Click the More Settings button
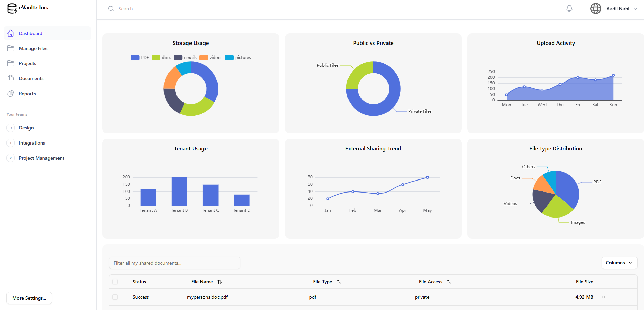 pos(29,298)
